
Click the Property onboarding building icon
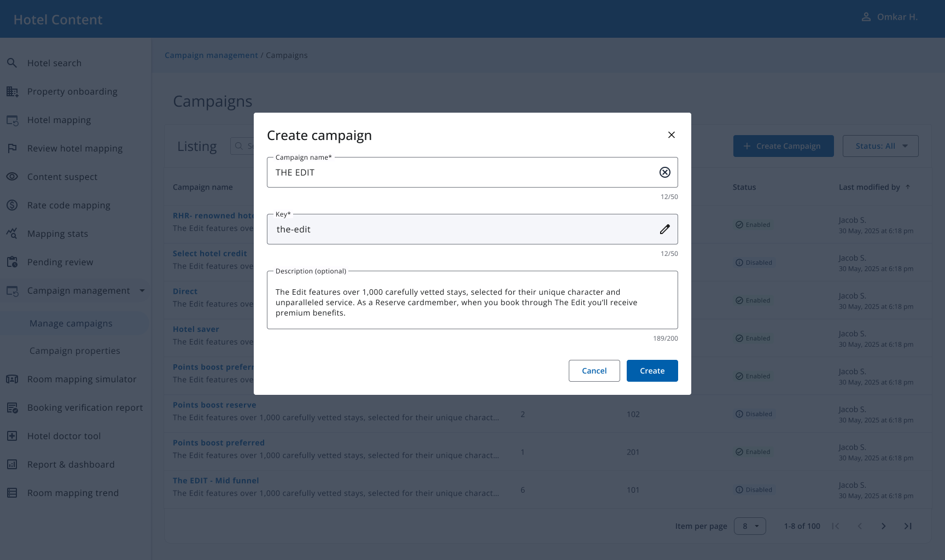click(x=12, y=91)
